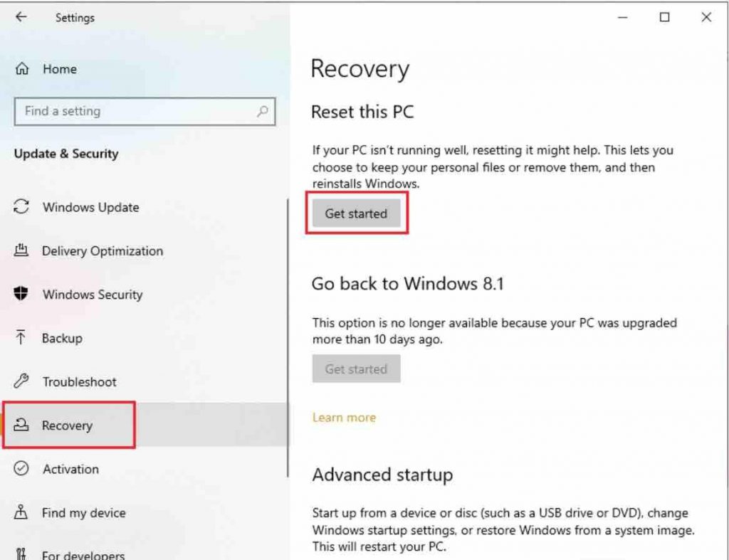Viewport: 729px width, 560px height.
Task: Click the Windows Security shield icon
Action: [22, 294]
